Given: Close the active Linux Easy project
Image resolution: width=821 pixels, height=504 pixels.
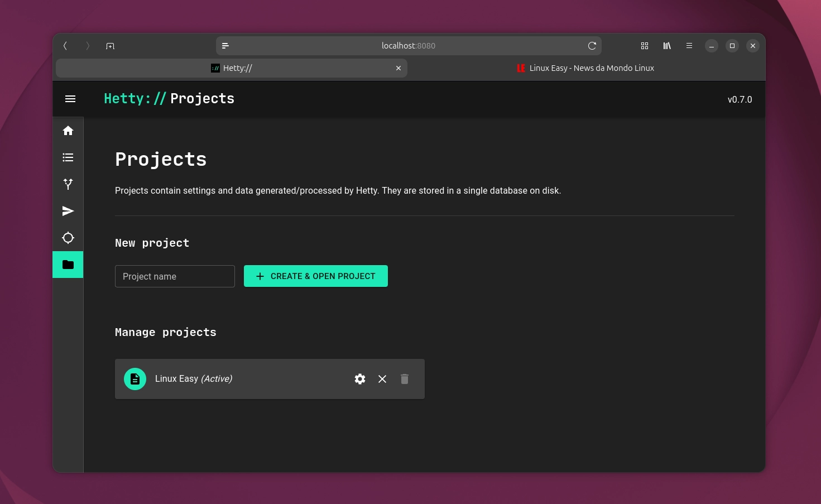Looking at the screenshot, I should (x=382, y=379).
